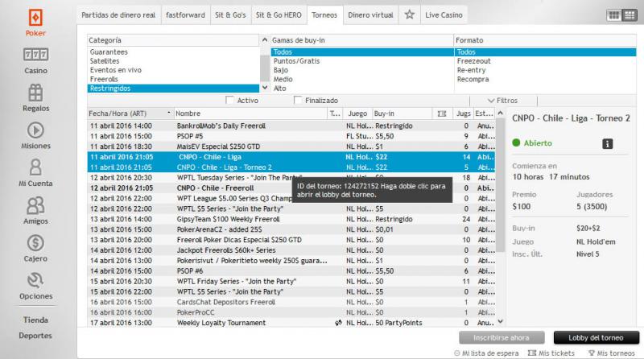The image size is (644, 359).
Task: Open the Amigos friends icon
Action: coord(35,205)
